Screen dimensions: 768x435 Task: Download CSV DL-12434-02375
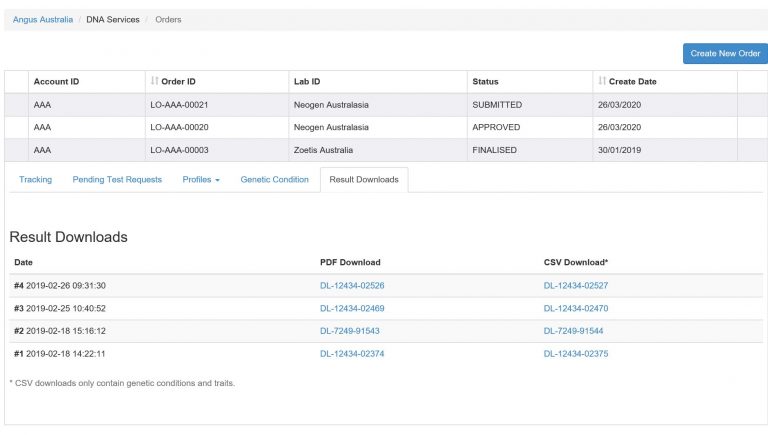tap(576, 354)
